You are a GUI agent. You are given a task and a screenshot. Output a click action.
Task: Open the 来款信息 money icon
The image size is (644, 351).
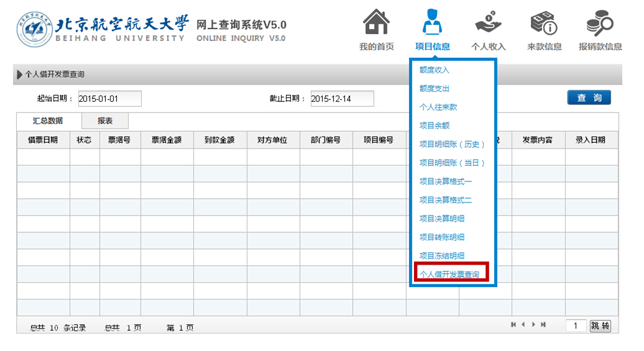point(544,24)
